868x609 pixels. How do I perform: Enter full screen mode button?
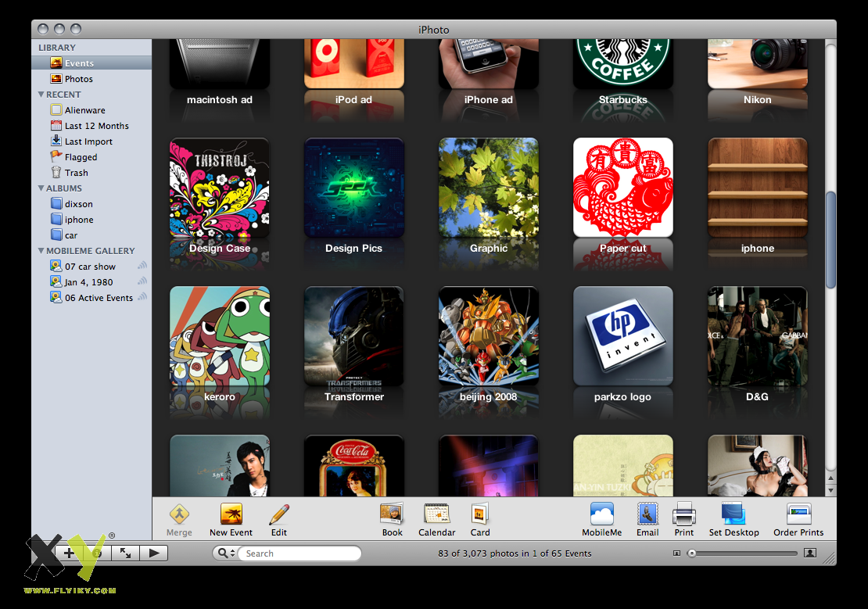coord(126,553)
